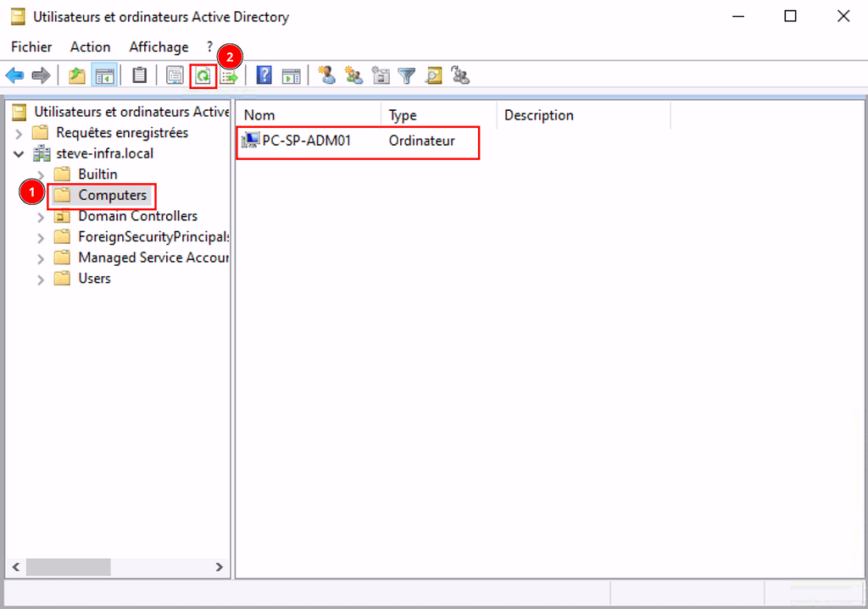Image resolution: width=868 pixels, height=609 pixels.
Task: Open the Fichier menu
Action: click(x=31, y=47)
